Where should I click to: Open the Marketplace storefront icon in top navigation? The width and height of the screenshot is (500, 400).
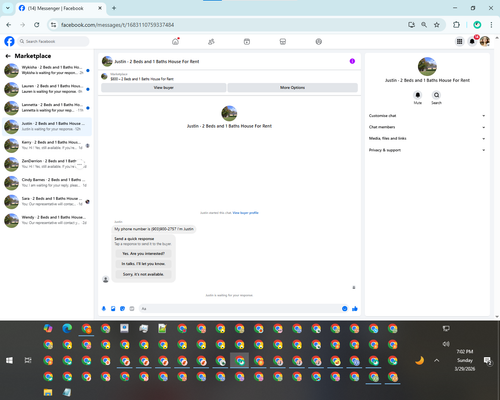(x=283, y=42)
